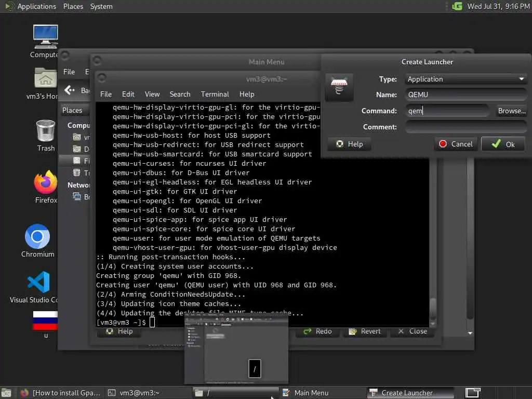This screenshot has width=532, height=399.
Task: Click the launcher icon chooser in Create Launcher
Action: coord(339,87)
